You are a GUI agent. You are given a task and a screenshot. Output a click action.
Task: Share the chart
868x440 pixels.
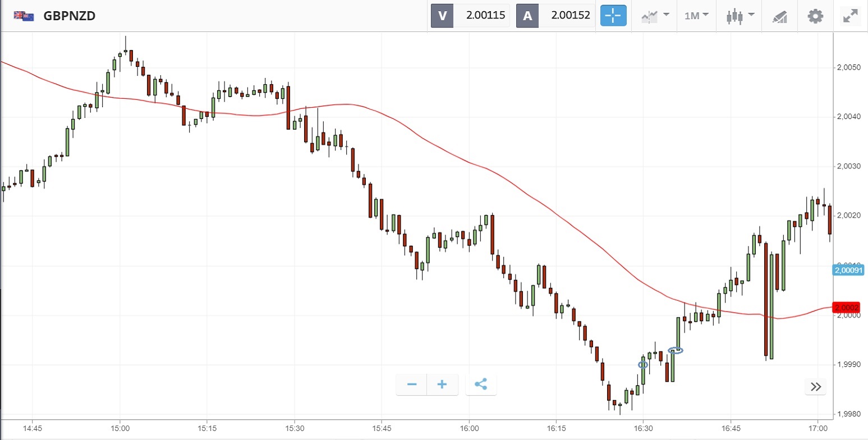(481, 384)
